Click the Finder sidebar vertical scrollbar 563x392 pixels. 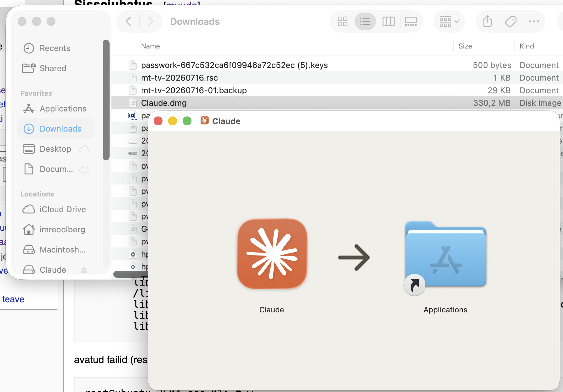point(106,100)
